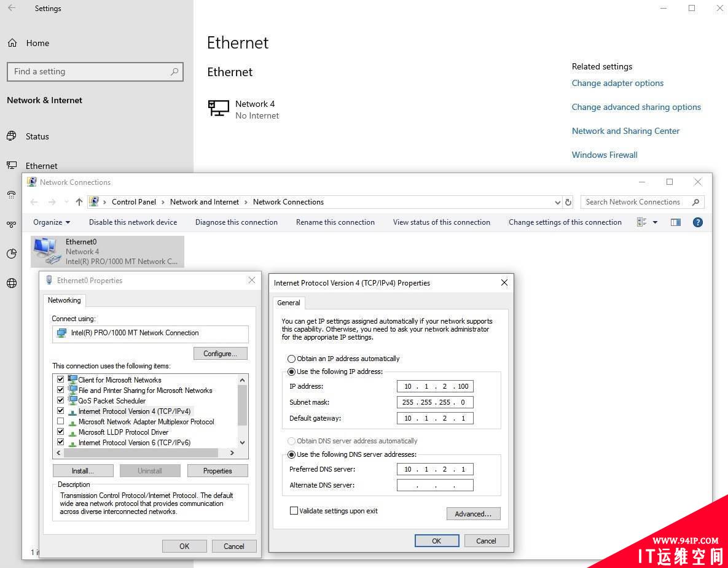This screenshot has width=728, height=568.
Task: Expand the address bar history dropdown
Action: [558, 202]
